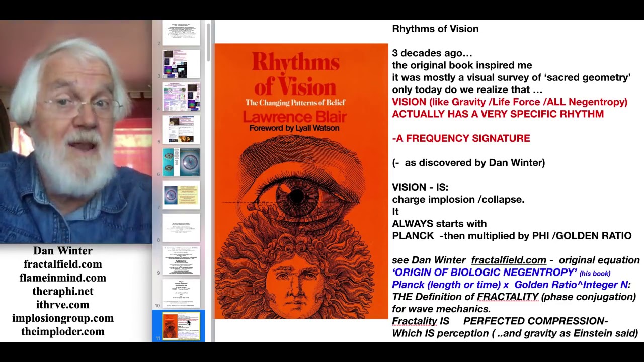The image size is (644, 362).
Task: Open theraphi.net under the webcam
Action: pos(63,292)
